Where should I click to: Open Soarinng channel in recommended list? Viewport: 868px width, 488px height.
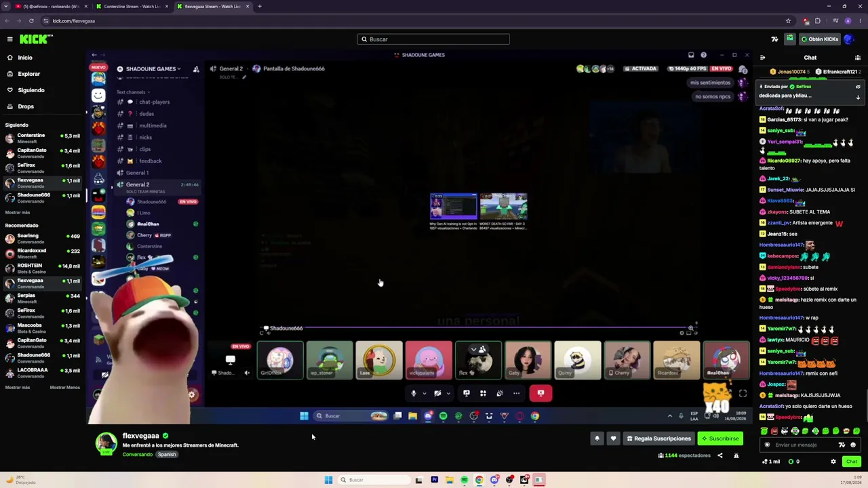click(43, 239)
